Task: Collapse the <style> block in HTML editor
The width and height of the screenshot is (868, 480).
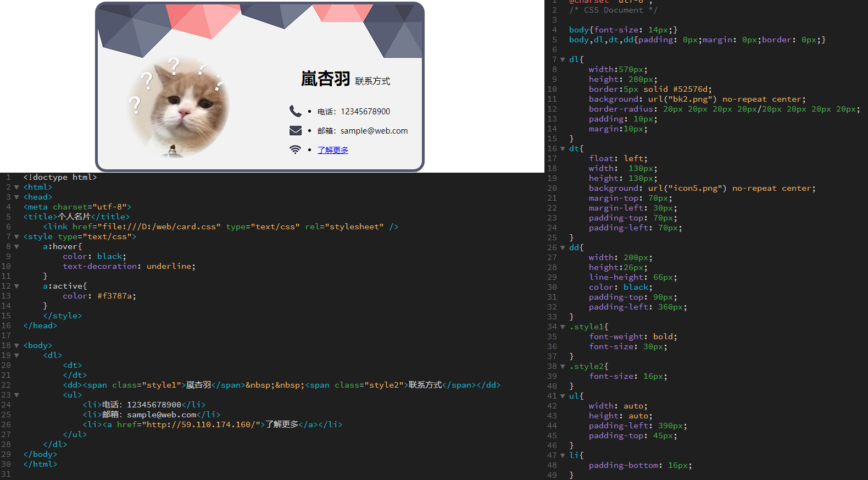Action: 16,237
